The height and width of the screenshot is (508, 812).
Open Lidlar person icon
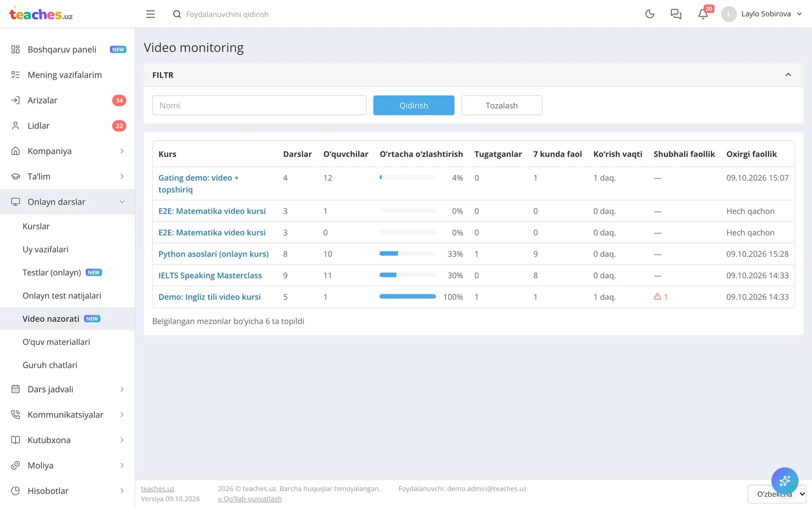[16, 125]
